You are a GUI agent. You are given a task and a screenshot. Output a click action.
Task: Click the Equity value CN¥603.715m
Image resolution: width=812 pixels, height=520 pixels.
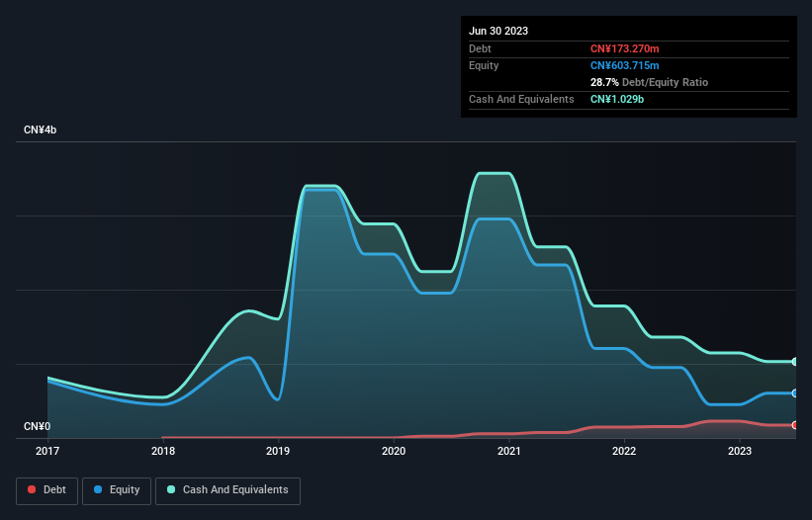(x=624, y=65)
